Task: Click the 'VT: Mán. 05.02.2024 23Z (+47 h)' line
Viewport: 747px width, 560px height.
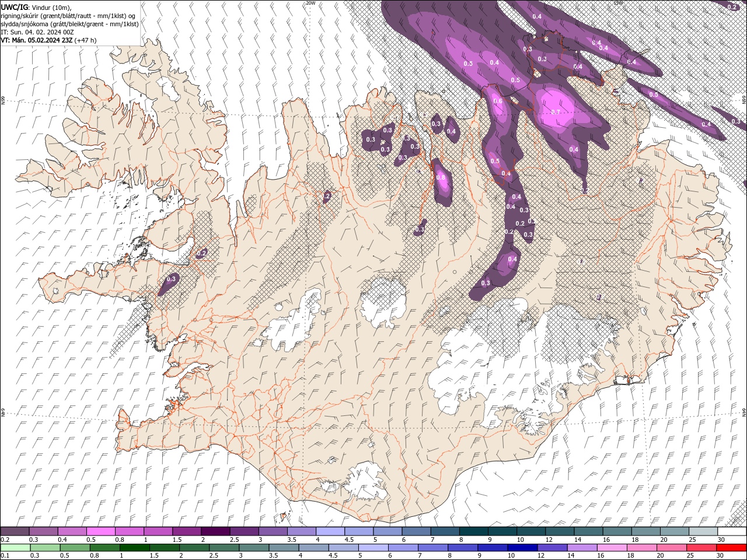Action: (x=49, y=40)
